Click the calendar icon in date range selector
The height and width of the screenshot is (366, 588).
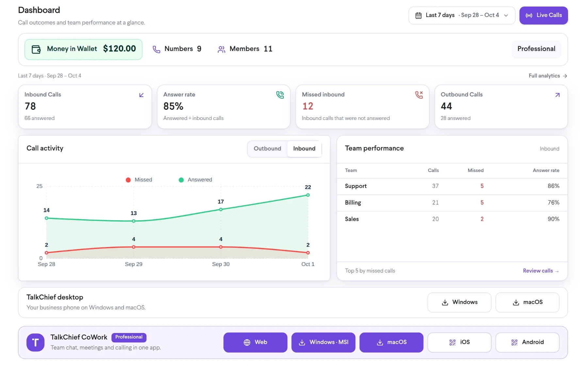click(418, 15)
